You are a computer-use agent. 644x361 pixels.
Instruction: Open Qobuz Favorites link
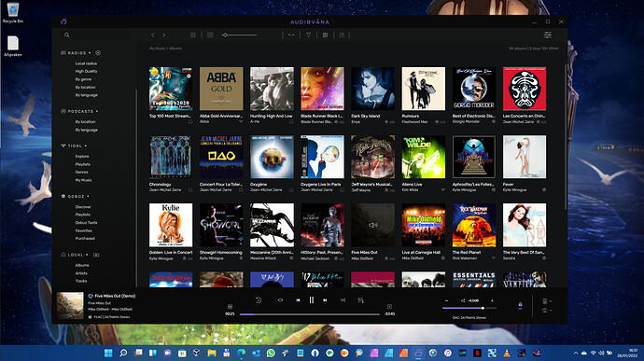83,230
